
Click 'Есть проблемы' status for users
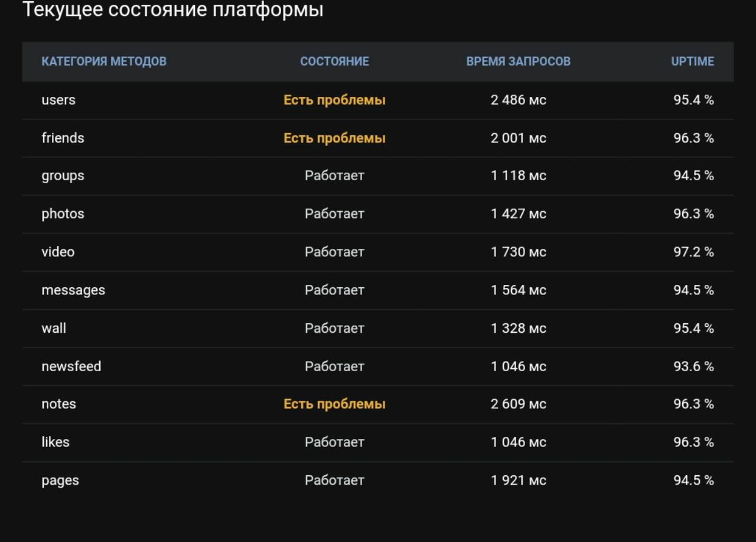pyautogui.click(x=334, y=100)
